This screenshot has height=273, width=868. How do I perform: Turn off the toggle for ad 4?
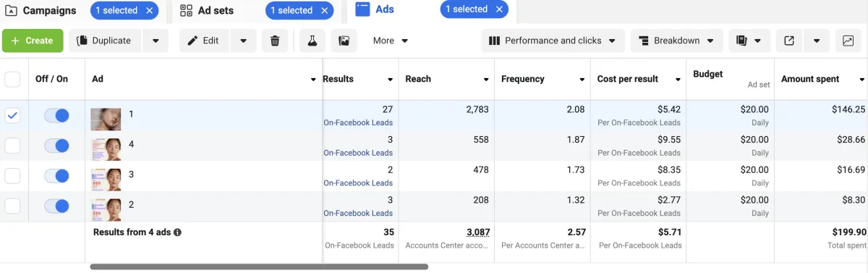tap(56, 146)
